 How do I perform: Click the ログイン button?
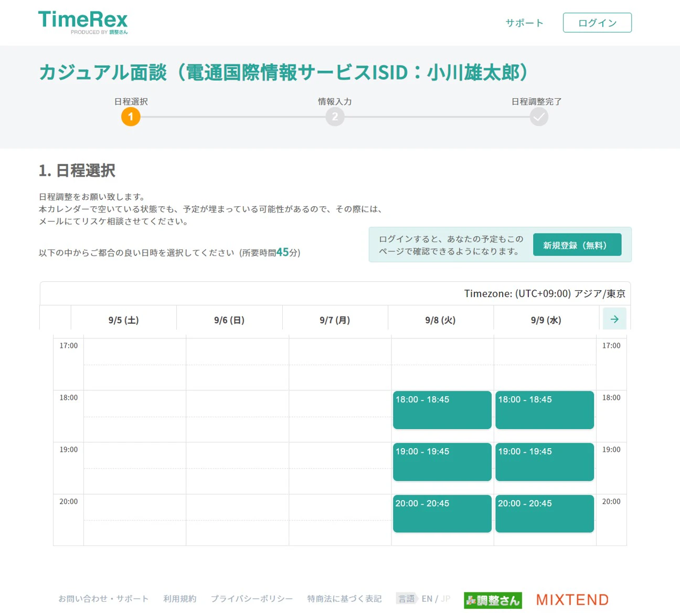tap(597, 23)
